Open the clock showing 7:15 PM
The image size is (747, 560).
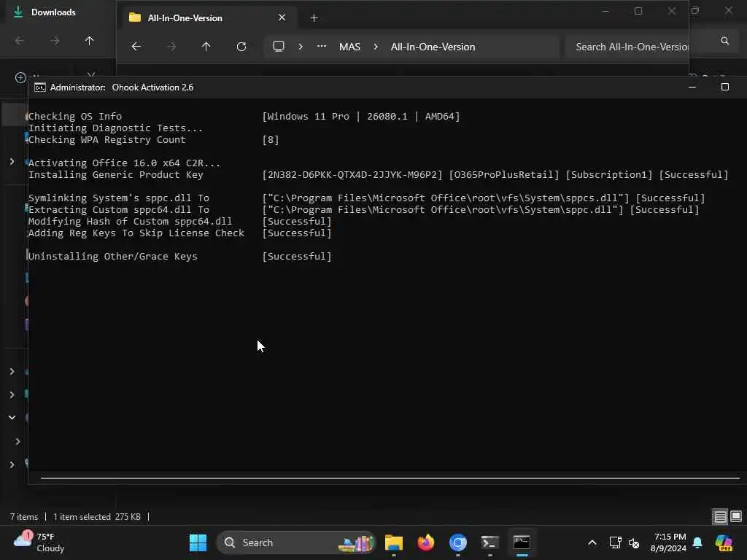click(x=669, y=542)
